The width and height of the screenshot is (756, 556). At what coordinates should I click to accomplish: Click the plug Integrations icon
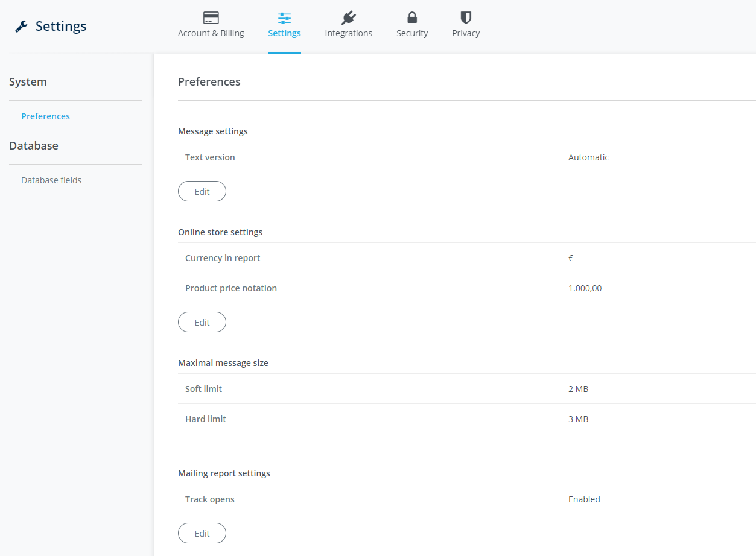point(349,17)
